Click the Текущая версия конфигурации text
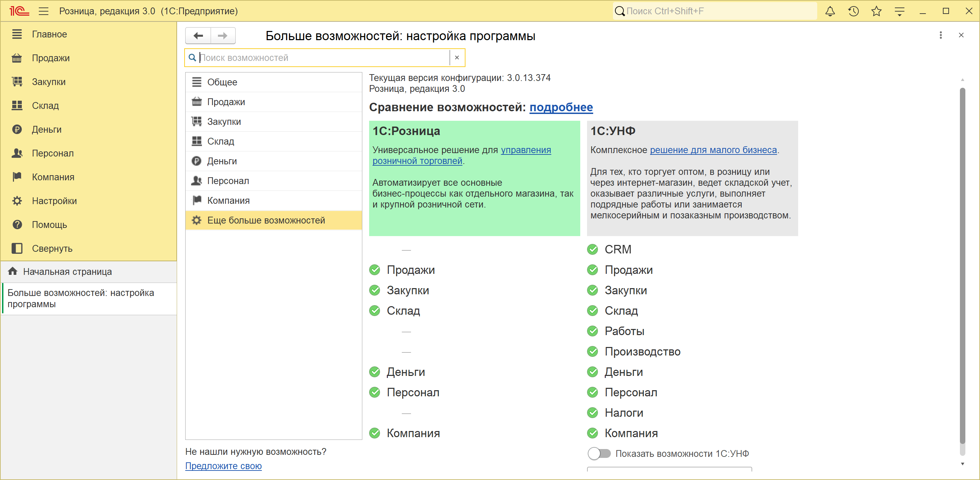Viewport: 980px width, 480px height. tap(460, 78)
